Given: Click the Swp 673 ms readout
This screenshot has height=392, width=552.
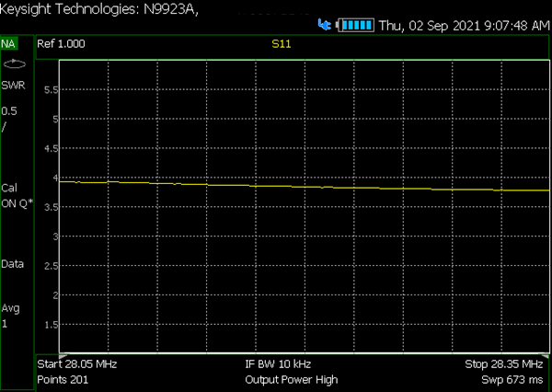Looking at the screenshot, I should (x=512, y=380).
